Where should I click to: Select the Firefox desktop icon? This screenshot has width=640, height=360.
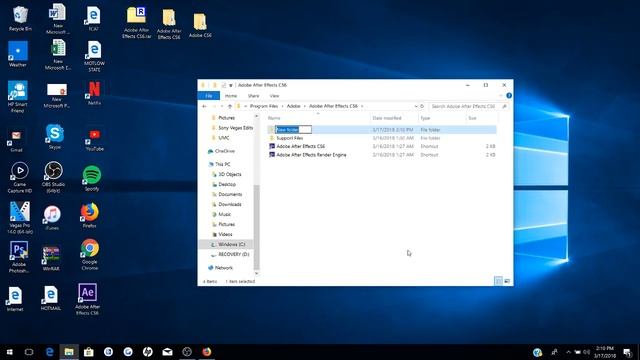(x=89, y=216)
